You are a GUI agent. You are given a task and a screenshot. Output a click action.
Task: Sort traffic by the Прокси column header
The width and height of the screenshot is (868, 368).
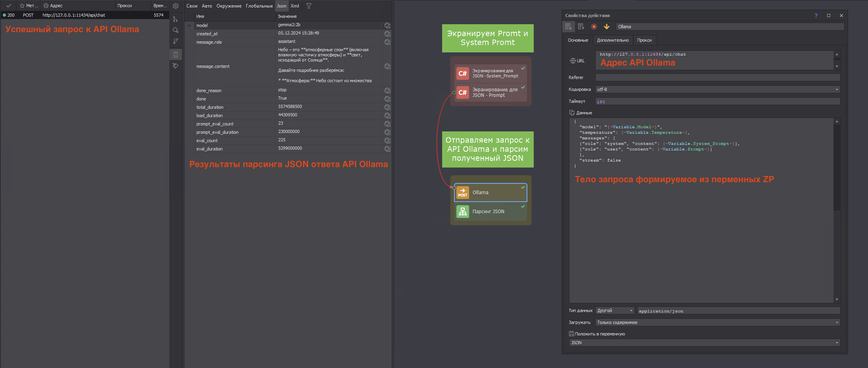(x=133, y=6)
